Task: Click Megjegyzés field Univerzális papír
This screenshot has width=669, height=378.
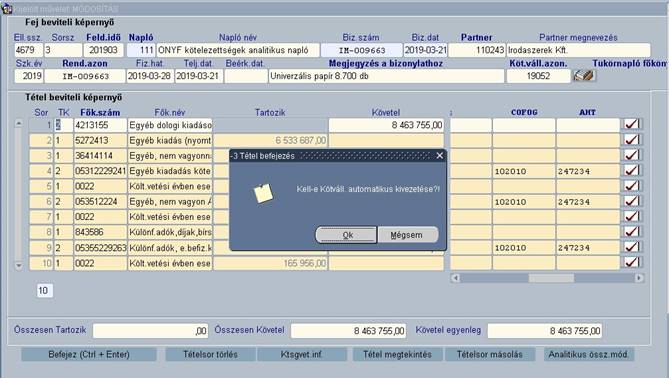Action: coord(387,76)
